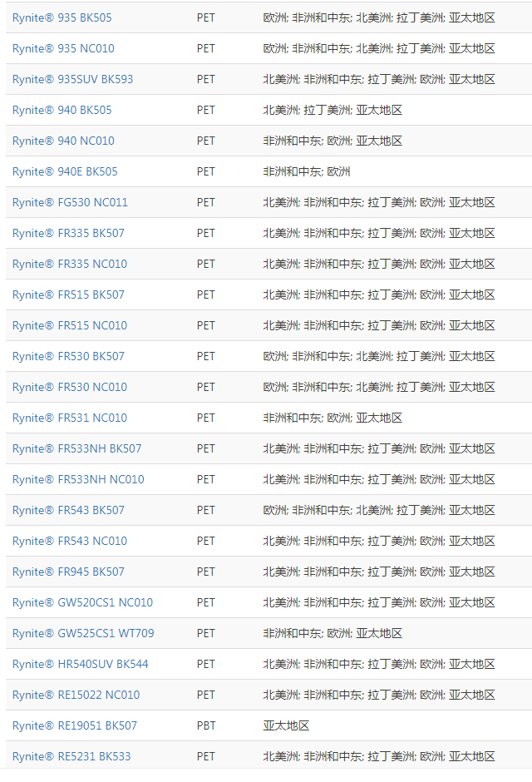Viewport: 532px width, 782px height.
Task: Click Rynite® 935SUV BK593 link
Action: point(72,80)
